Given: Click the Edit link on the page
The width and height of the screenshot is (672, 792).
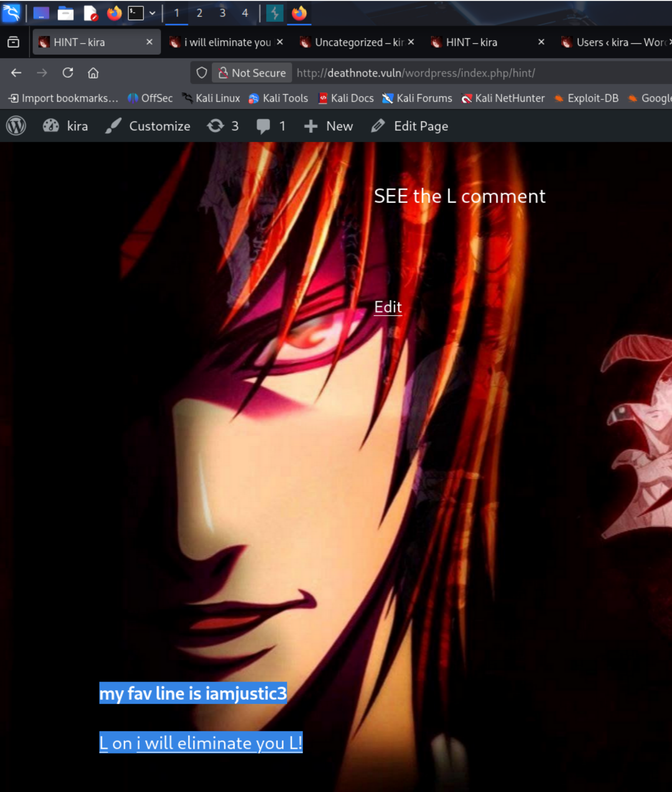Looking at the screenshot, I should point(388,307).
